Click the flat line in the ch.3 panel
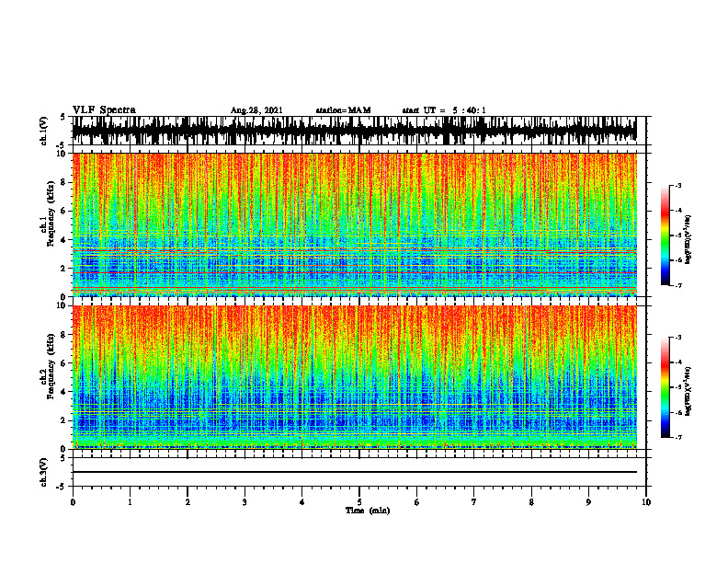Viewport: 728px width, 563px height. click(354, 472)
